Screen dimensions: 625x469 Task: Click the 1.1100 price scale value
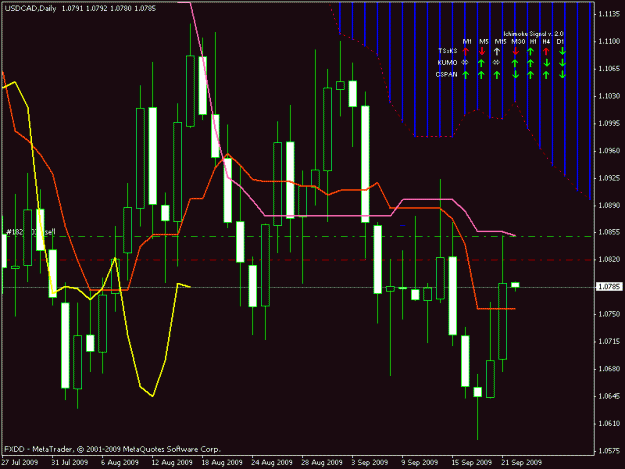click(x=609, y=41)
